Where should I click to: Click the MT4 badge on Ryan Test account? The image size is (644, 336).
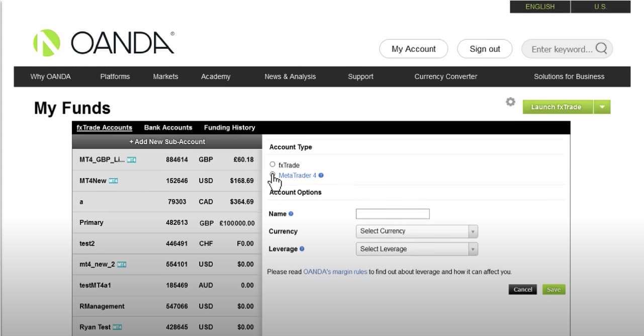tap(117, 327)
